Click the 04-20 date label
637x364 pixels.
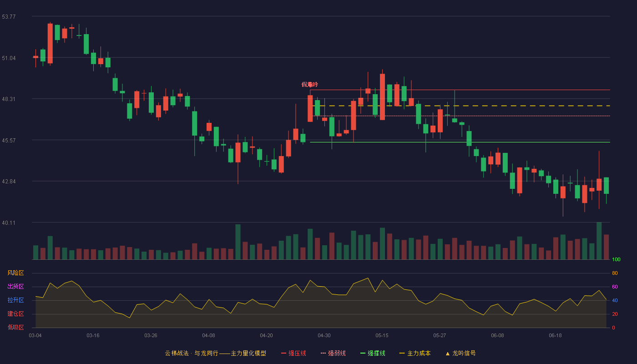coord(266,335)
